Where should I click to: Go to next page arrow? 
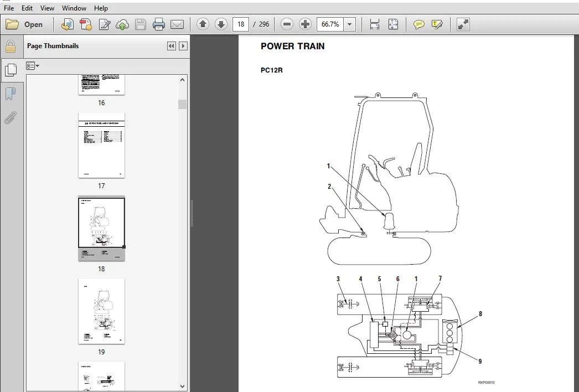221,24
